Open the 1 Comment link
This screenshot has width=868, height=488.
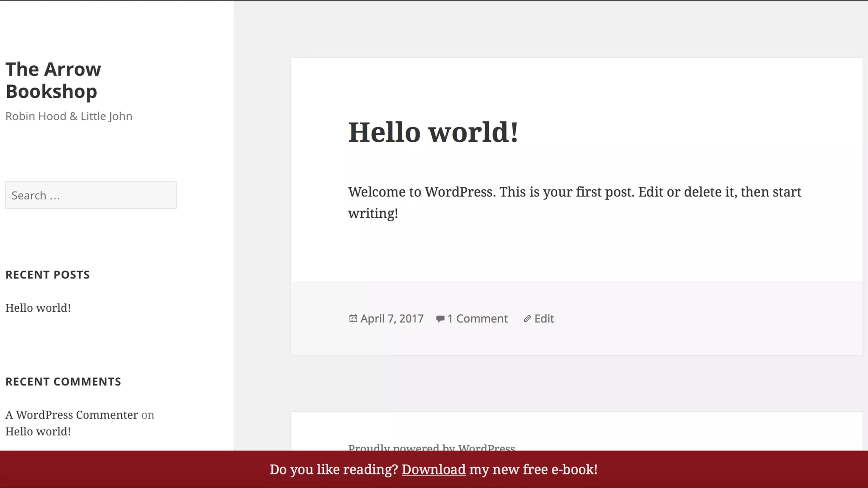pyautogui.click(x=477, y=319)
